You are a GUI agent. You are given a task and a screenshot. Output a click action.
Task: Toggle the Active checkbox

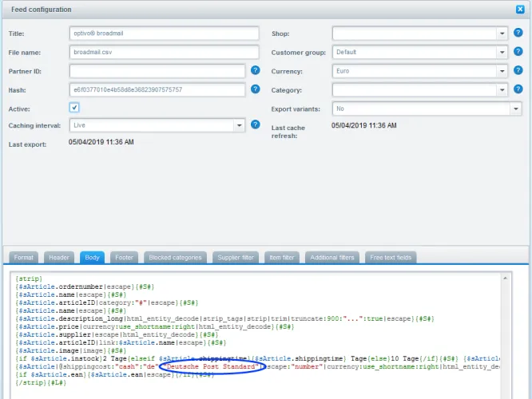[74, 108]
